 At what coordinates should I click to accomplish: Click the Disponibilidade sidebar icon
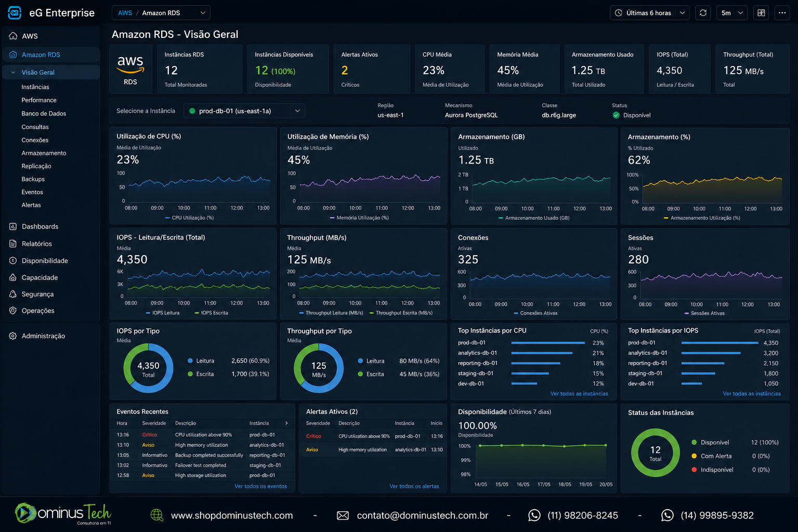[13, 261]
